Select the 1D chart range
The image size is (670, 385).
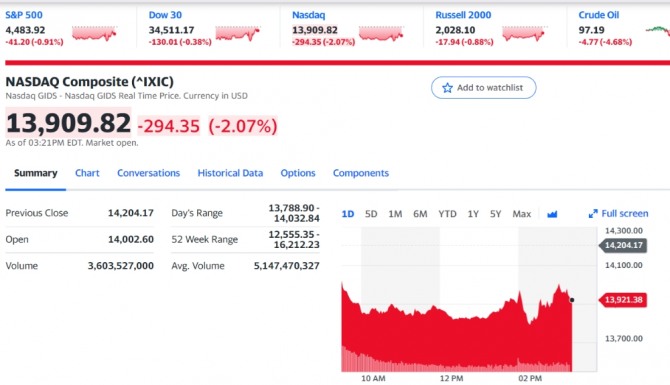tap(348, 214)
